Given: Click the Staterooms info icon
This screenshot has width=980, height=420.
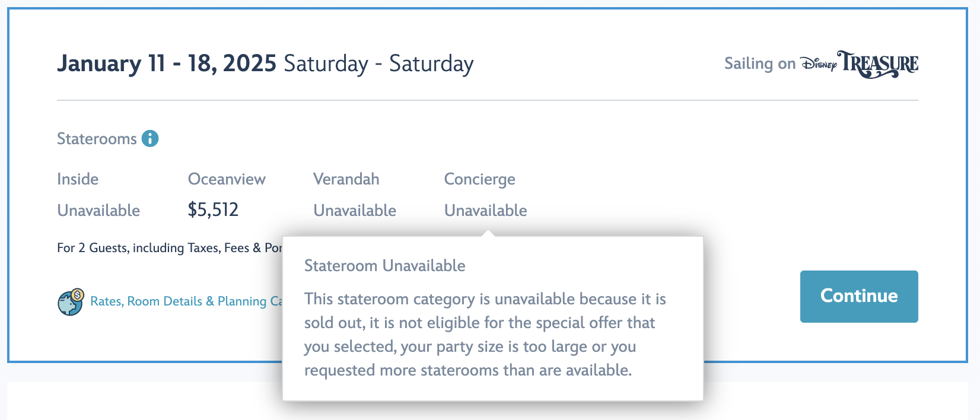Looking at the screenshot, I should point(150,139).
